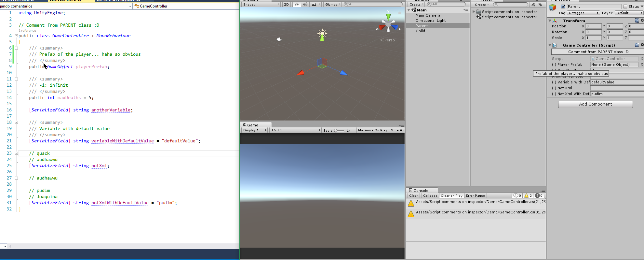Collapse GameController class code region
Image resolution: width=644 pixels, height=260 pixels.
click(16, 36)
